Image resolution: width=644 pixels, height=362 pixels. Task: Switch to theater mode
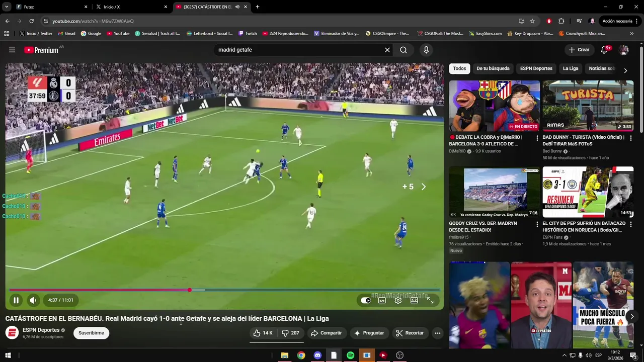tap(414, 300)
